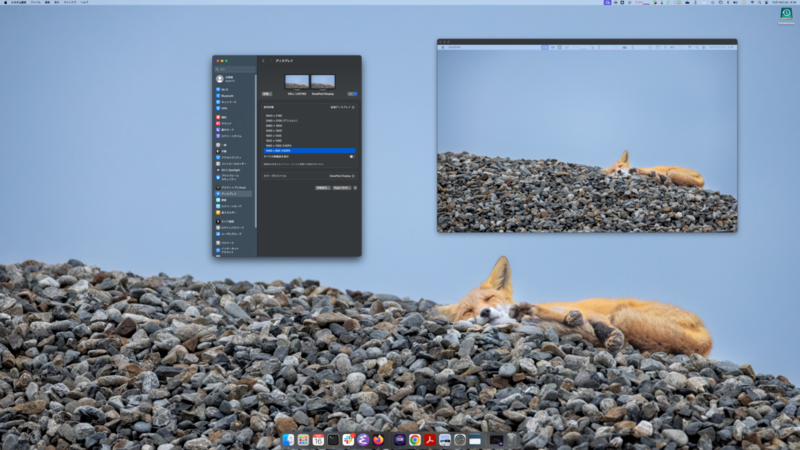Go back with the left chevron
The width and height of the screenshot is (800, 450).
(263, 61)
